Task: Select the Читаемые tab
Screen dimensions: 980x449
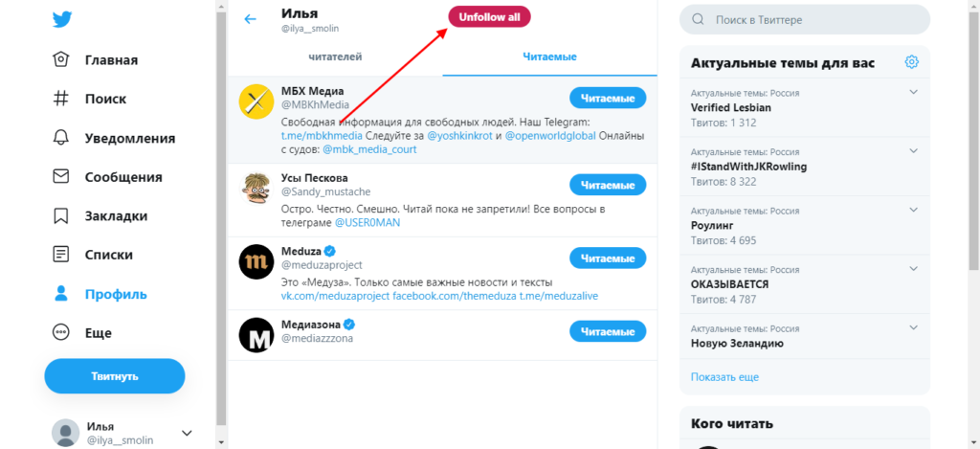Action: tap(549, 56)
